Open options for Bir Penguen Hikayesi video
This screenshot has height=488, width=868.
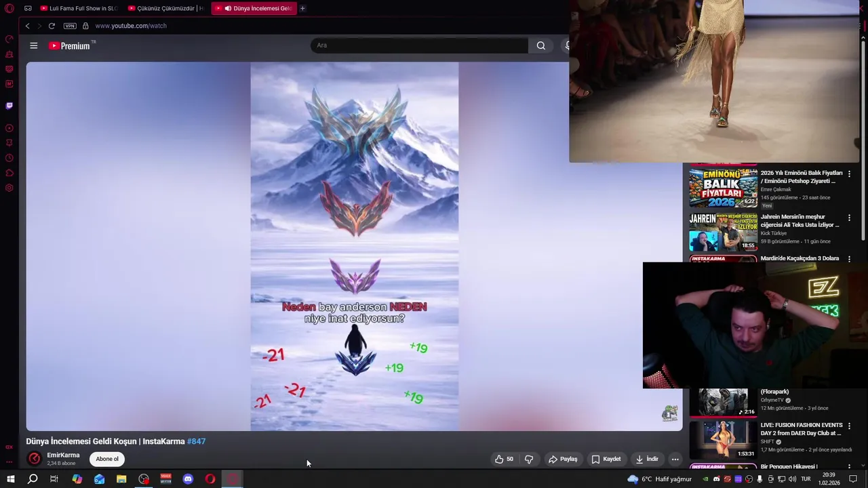click(849, 467)
